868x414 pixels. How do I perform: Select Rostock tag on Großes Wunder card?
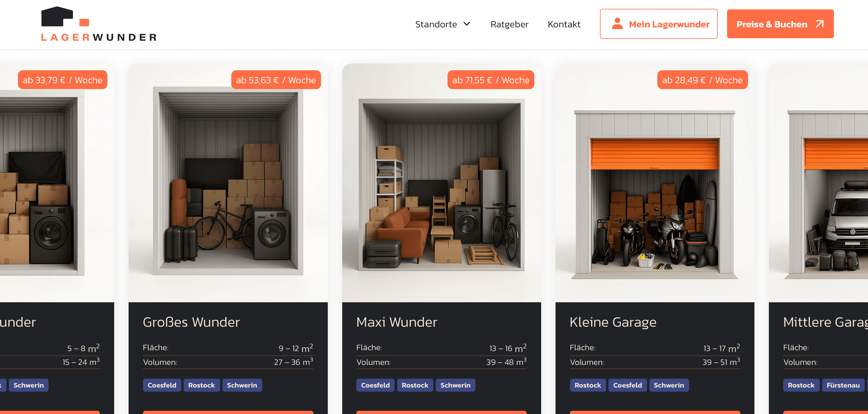click(x=202, y=385)
